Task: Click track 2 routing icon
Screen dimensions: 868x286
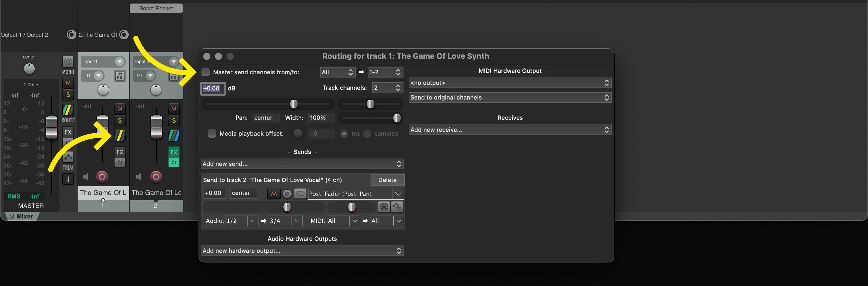Action: pyautogui.click(x=174, y=136)
